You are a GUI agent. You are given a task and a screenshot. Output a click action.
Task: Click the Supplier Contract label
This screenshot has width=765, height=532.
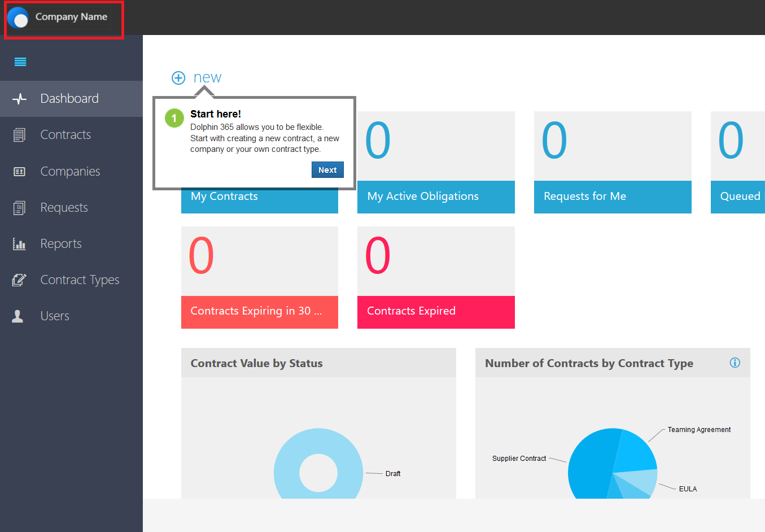[x=519, y=459]
